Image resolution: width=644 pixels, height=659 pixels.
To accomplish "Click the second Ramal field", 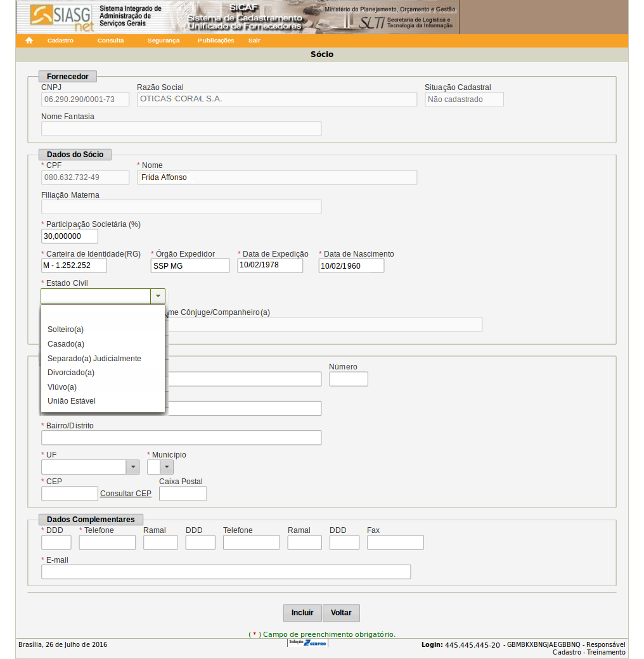I will point(305,542).
